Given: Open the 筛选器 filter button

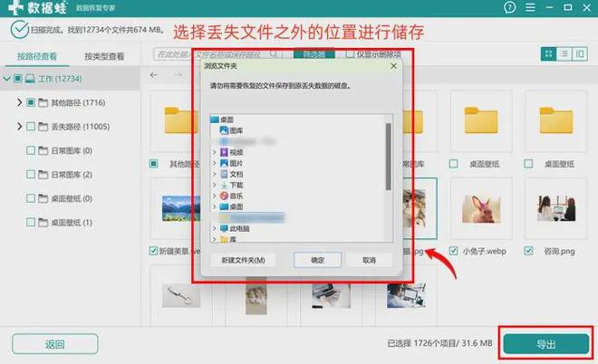Looking at the screenshot, I should (313, 54).
